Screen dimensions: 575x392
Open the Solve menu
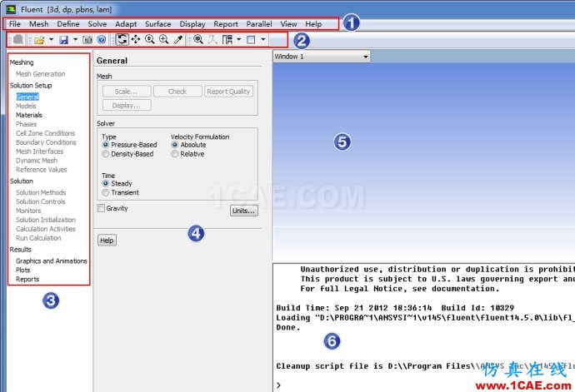(97, 24)
